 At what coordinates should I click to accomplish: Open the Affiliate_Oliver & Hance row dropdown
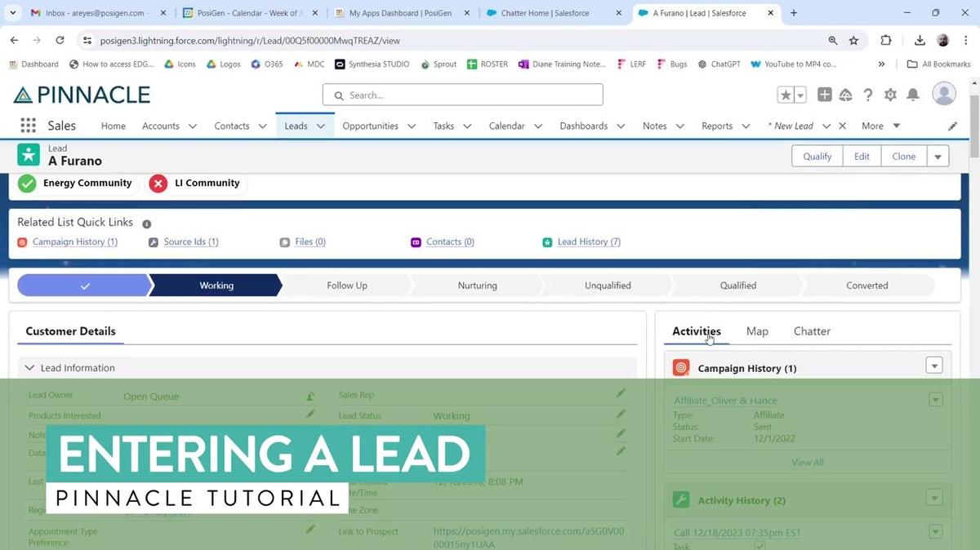click(936, 400)
